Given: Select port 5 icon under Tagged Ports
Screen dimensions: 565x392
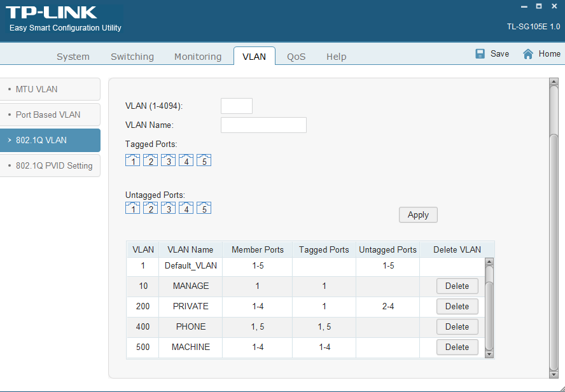Looking at the screenshot, I should 204,160.
